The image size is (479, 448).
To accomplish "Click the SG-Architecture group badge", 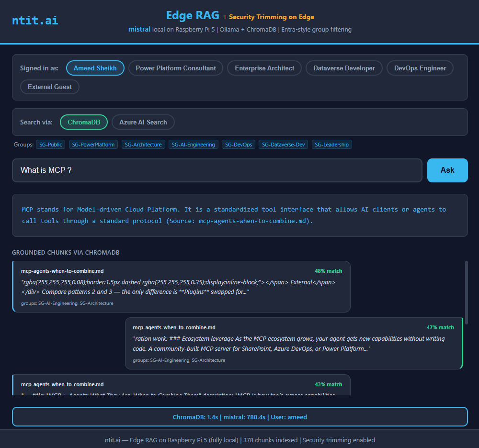I will [143, 145].
